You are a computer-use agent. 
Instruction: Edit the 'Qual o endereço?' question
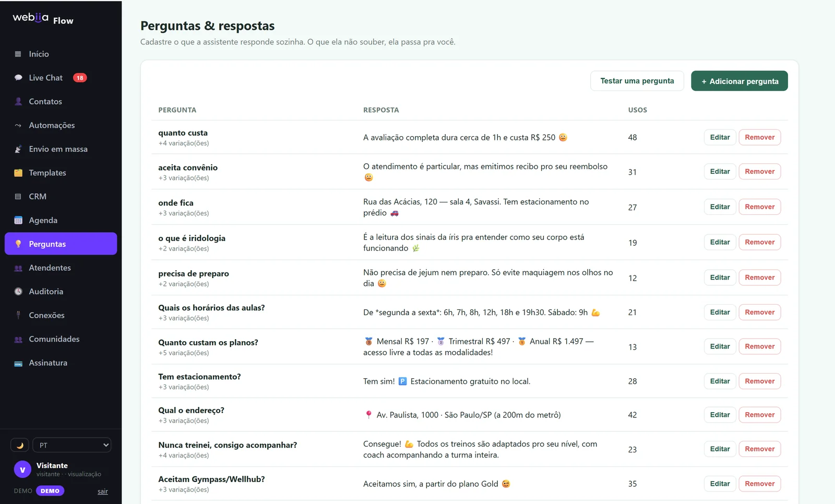720,415
